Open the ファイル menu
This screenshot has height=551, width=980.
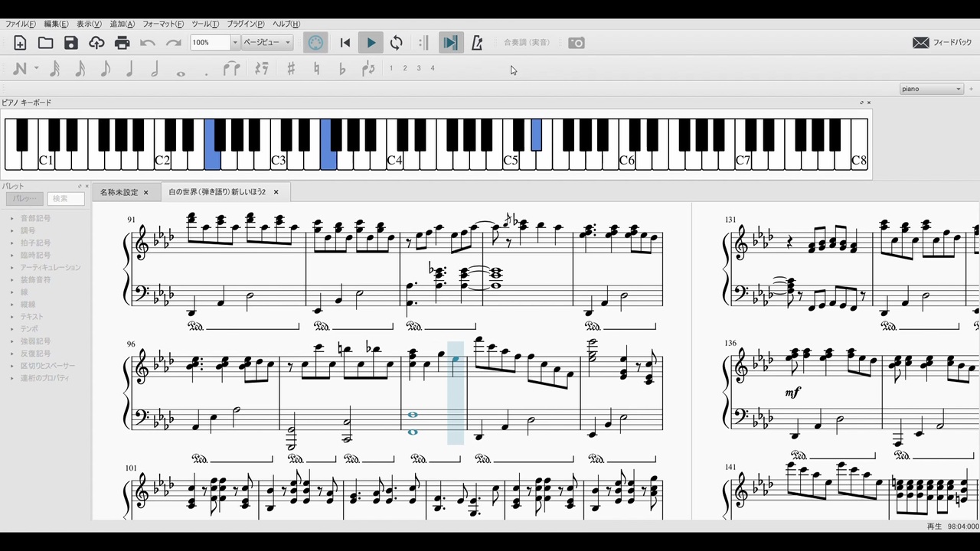[21, 24]
